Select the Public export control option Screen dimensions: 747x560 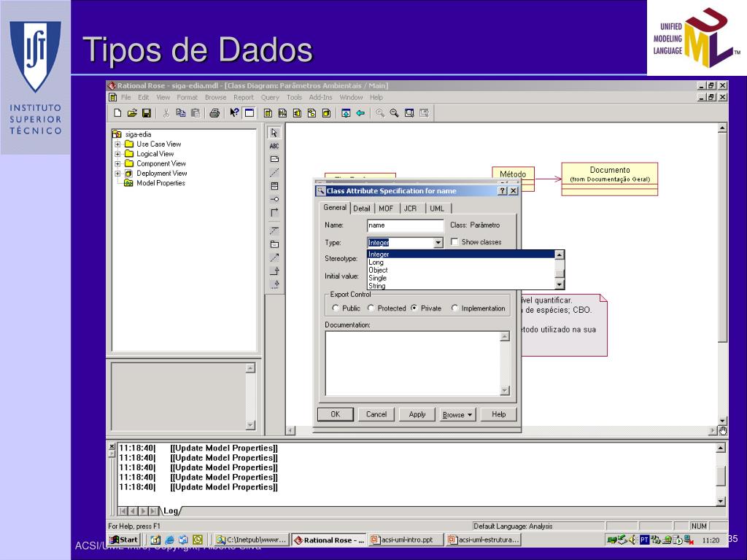pos(336,308)
